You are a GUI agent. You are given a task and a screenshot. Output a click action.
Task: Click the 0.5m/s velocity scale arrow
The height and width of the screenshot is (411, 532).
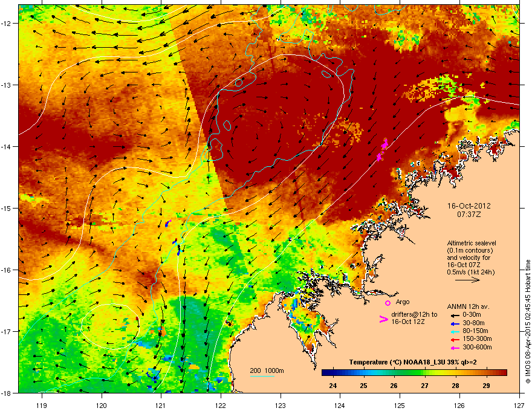467,280
